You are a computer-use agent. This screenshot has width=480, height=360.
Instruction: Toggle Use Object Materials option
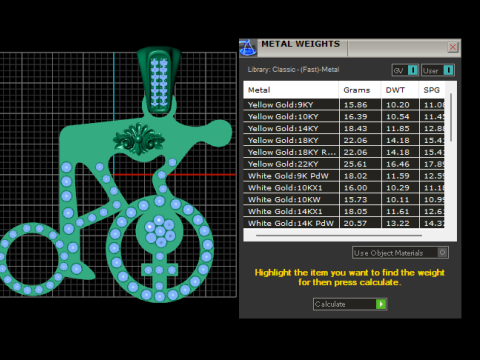tap(400, 253)
